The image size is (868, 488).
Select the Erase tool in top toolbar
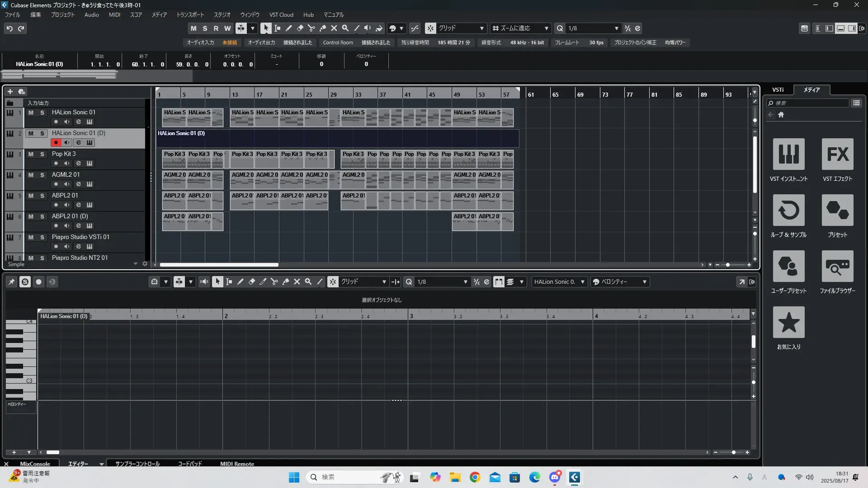coord(300,28)
